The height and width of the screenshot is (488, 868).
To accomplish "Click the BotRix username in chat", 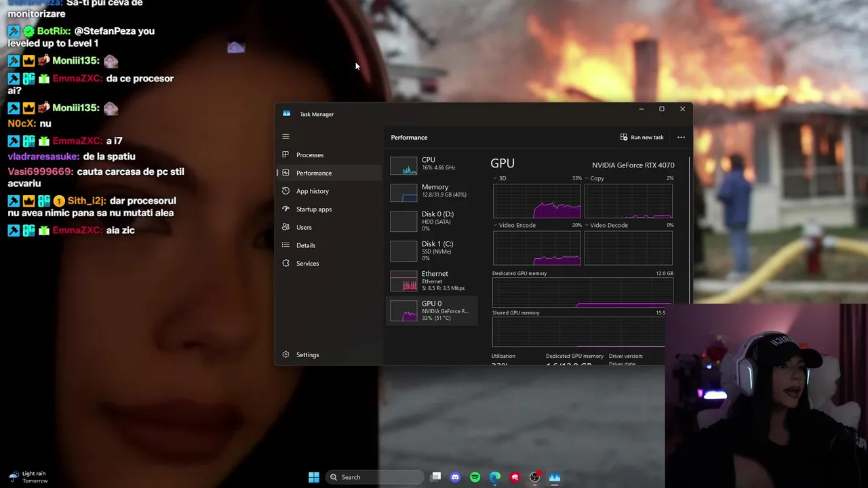I will 54,31.
